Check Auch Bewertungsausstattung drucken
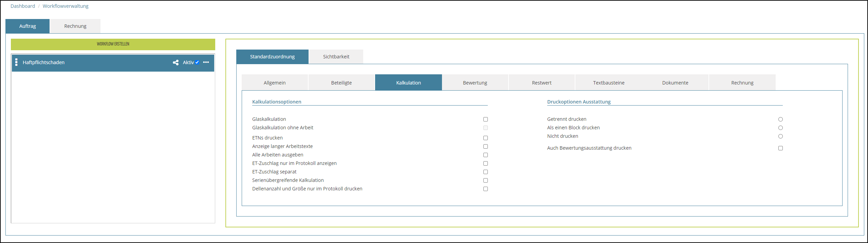Viewport: 868px width, 243px height. click(780, 148)
